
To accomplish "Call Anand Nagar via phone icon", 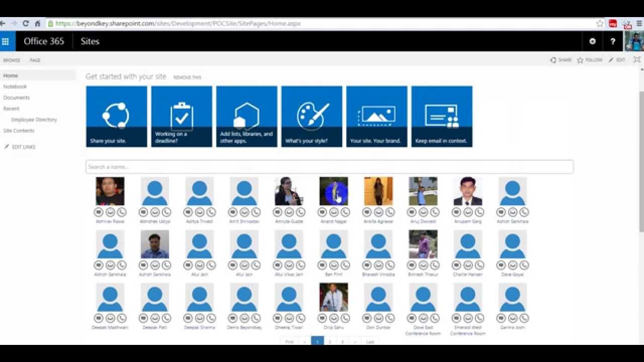I will coord(345,212).
